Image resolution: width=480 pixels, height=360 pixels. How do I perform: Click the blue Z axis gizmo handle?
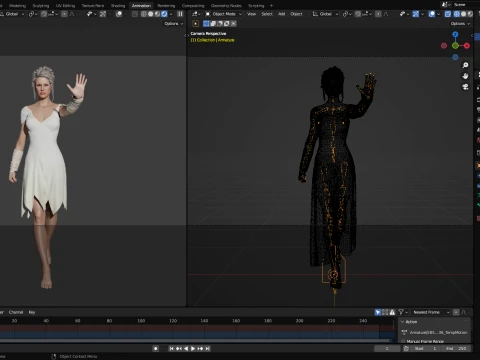(x=455, y=34)
